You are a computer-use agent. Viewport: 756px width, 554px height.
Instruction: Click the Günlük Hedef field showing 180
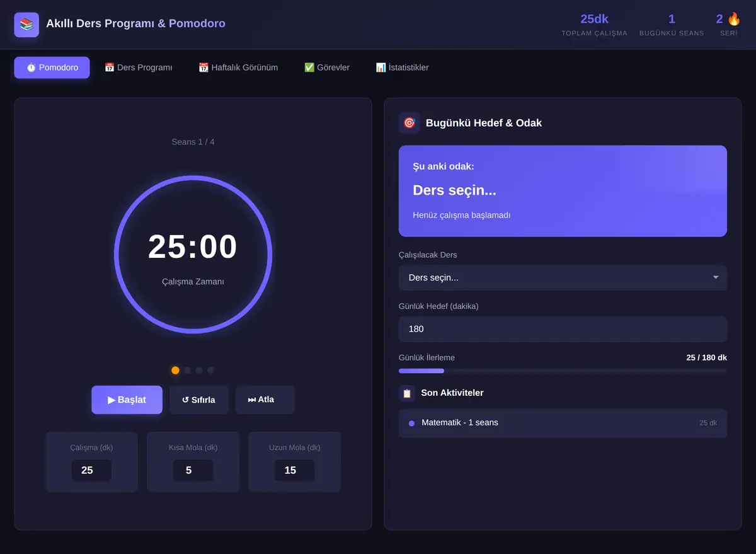point(563,329)
